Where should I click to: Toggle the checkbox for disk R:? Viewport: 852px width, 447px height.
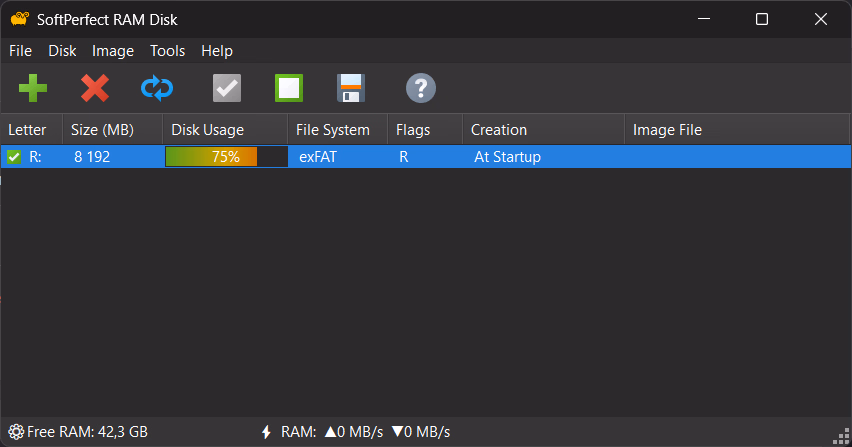pyautogui.click(x=14, y=157)
